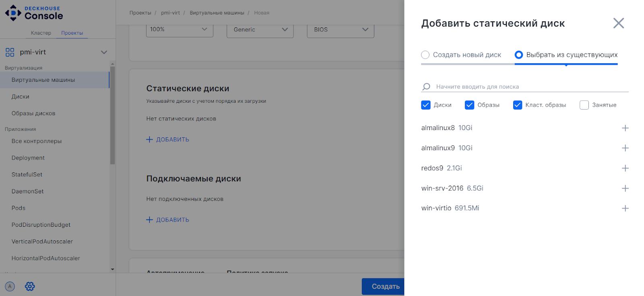
Task: Open Образы дисков in sidebar
Action: click(x=33, y=114)
